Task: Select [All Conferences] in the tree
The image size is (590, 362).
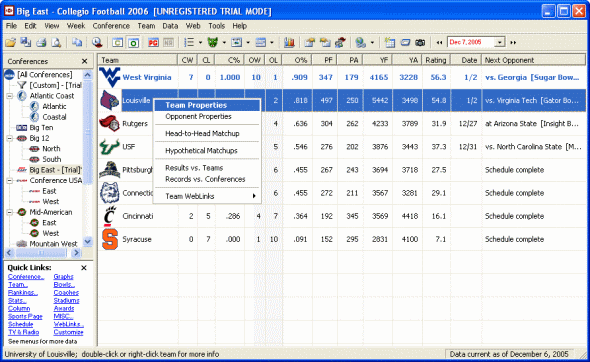Action: click(x=44, y=75)
